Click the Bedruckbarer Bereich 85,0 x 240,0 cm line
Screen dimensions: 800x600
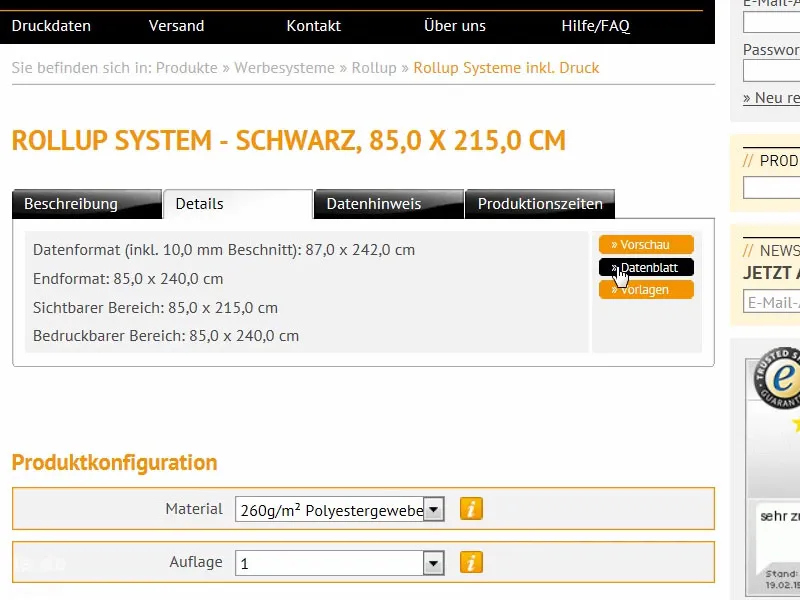166,336
